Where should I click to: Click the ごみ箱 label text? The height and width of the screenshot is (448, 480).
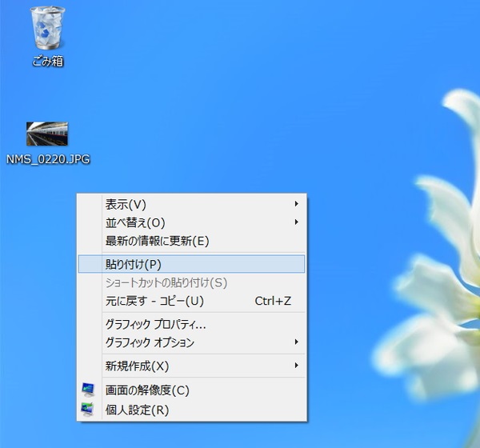point(48,62)
